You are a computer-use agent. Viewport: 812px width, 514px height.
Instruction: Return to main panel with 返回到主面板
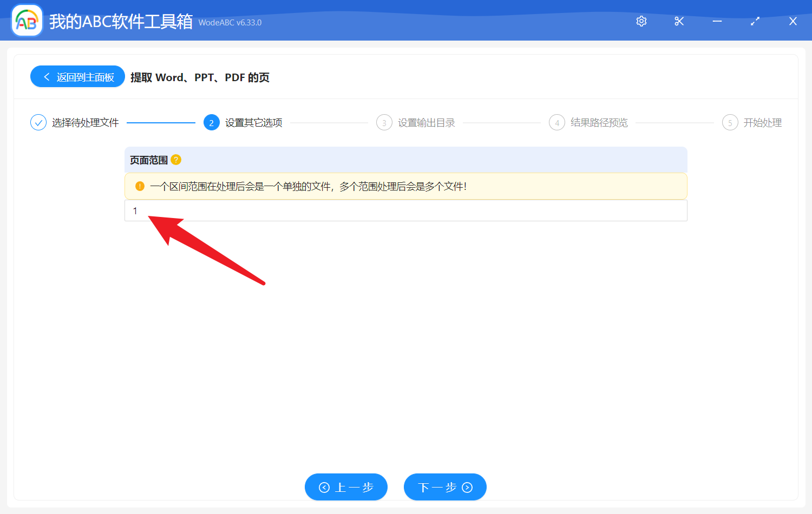coord(78,77)
